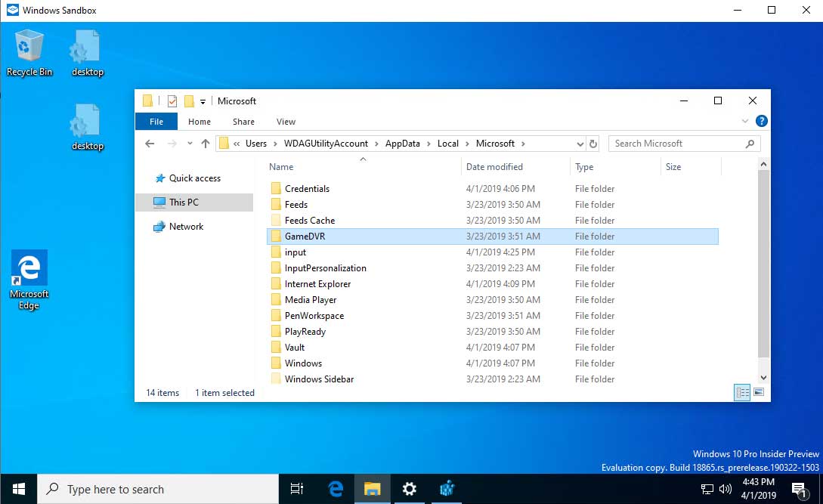Select This PC in navigation pane
Screen dimensions: 823x504
tap(194, 202)
